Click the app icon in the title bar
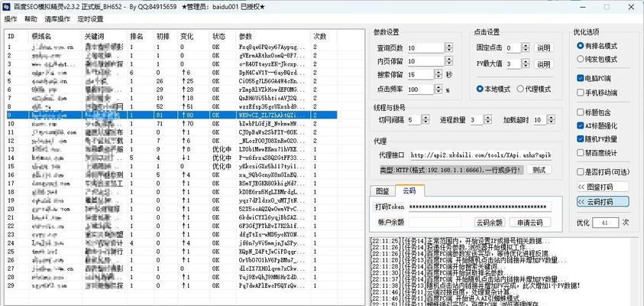The image size is (644, 306). click(7, 7)
